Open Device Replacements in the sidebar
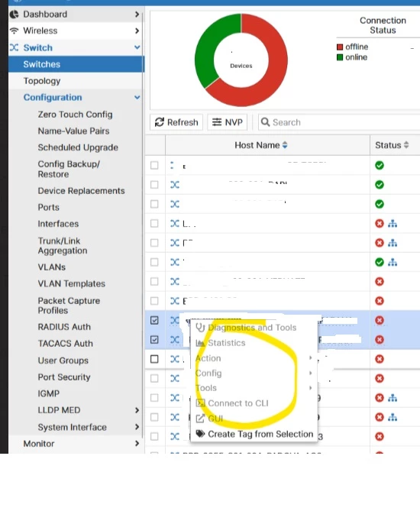The image size is (420, 511). [x=81, y=191]
